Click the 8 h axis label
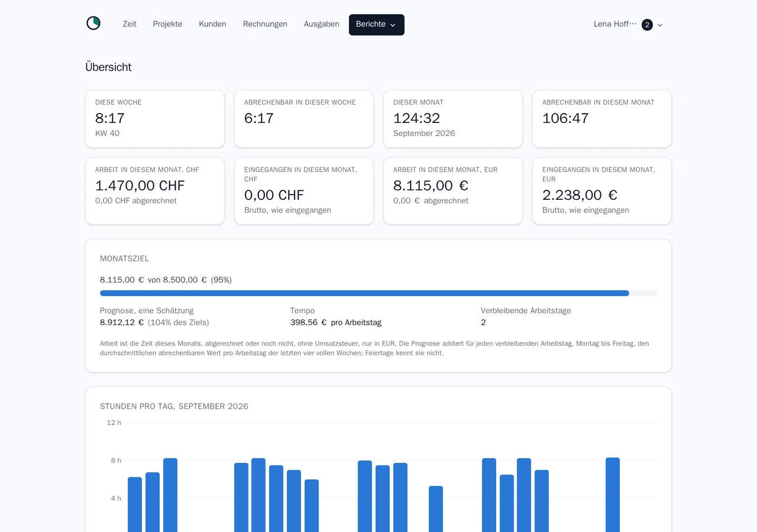 click(116, 460)
